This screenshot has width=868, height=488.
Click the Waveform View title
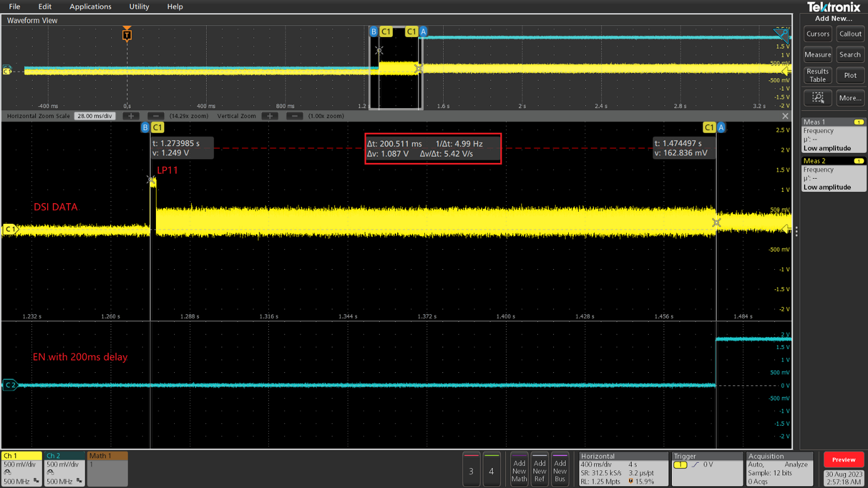click(32, 20)
